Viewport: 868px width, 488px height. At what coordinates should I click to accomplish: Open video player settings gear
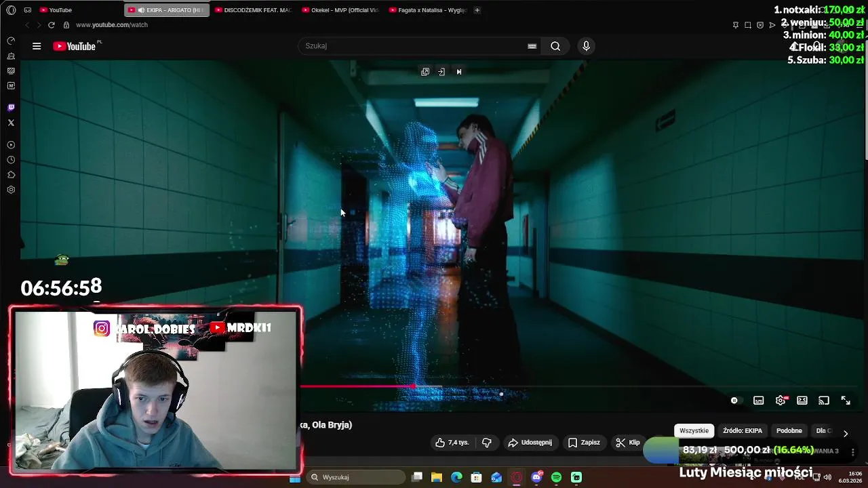click(781, 401)
